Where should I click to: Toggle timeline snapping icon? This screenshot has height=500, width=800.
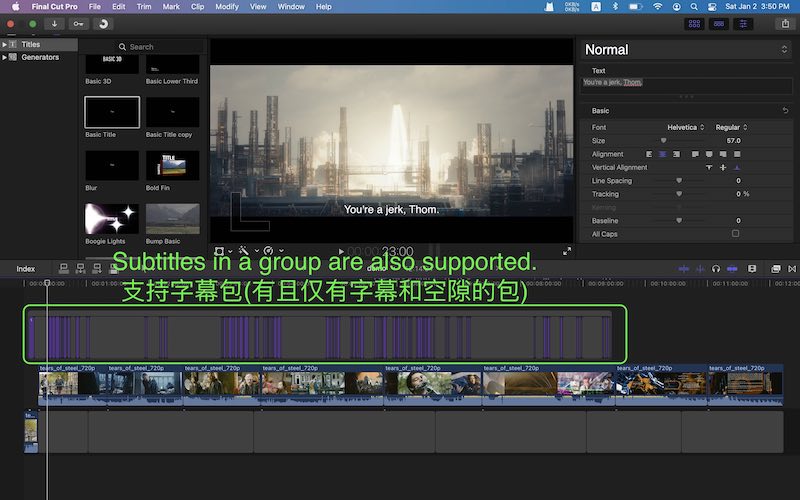(732, 268)
